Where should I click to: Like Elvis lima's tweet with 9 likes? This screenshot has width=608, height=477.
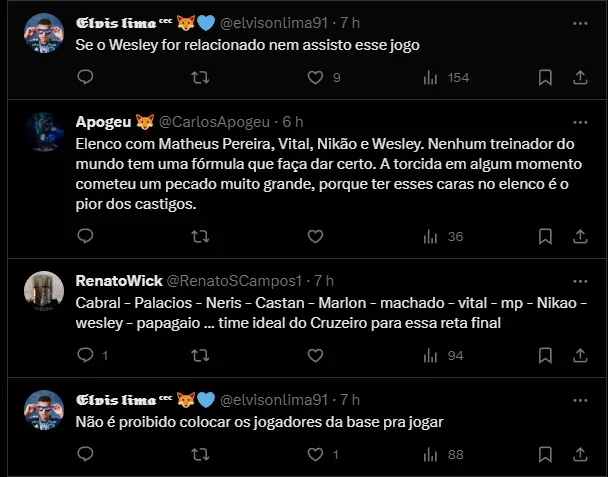coord(316,77)
